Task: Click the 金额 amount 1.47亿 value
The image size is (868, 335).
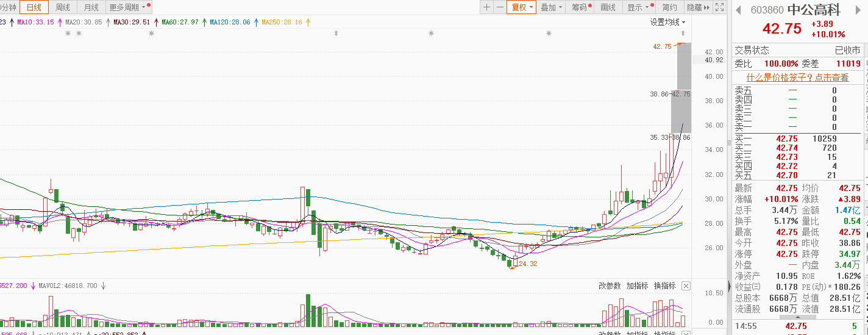Action: [x=848, y=210]
